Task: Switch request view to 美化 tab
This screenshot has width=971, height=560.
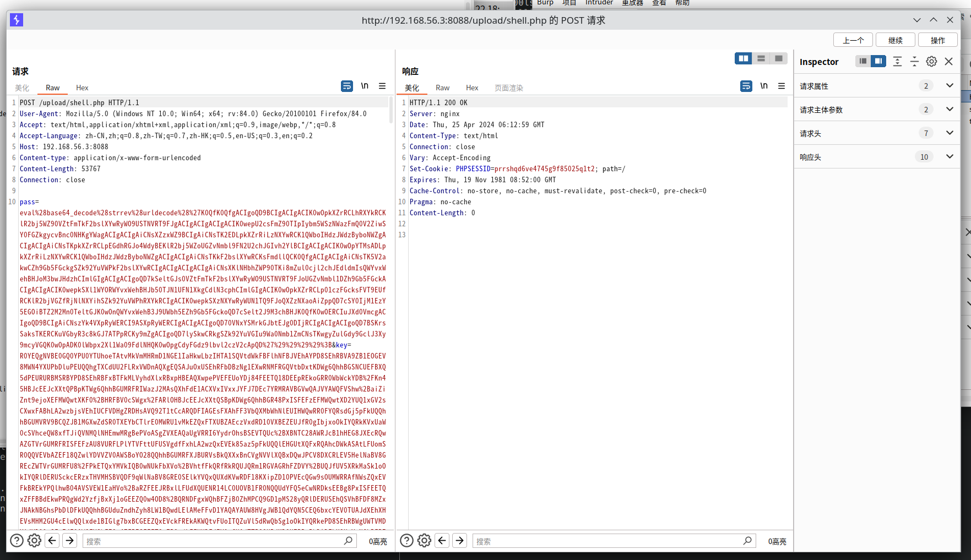Action: [22, 88]
